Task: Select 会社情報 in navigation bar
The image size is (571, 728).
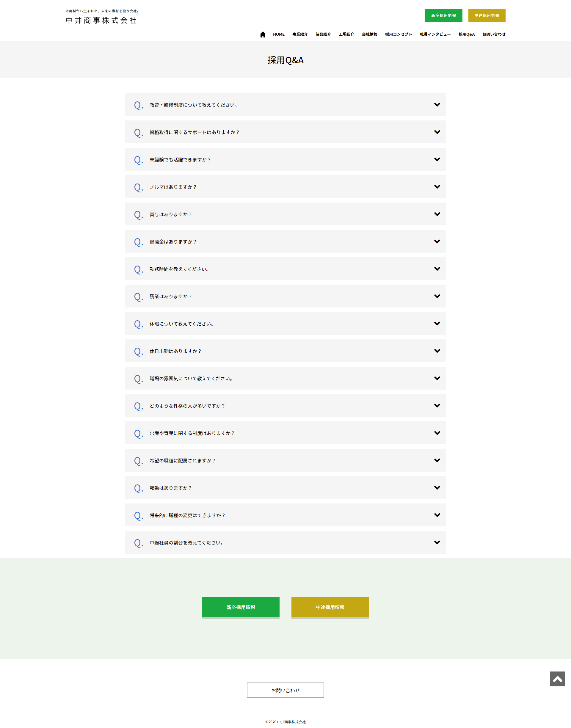Action: tap(369, 34)
